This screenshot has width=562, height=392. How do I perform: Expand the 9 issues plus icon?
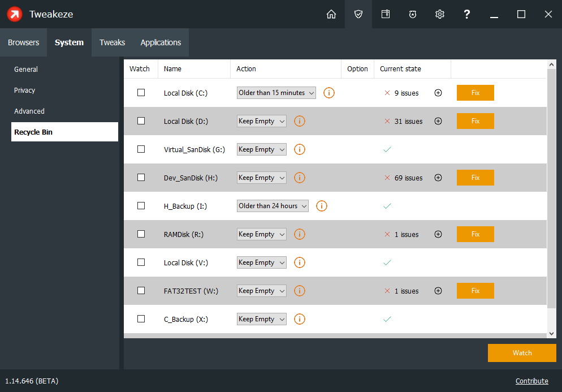tap(438, 93)
